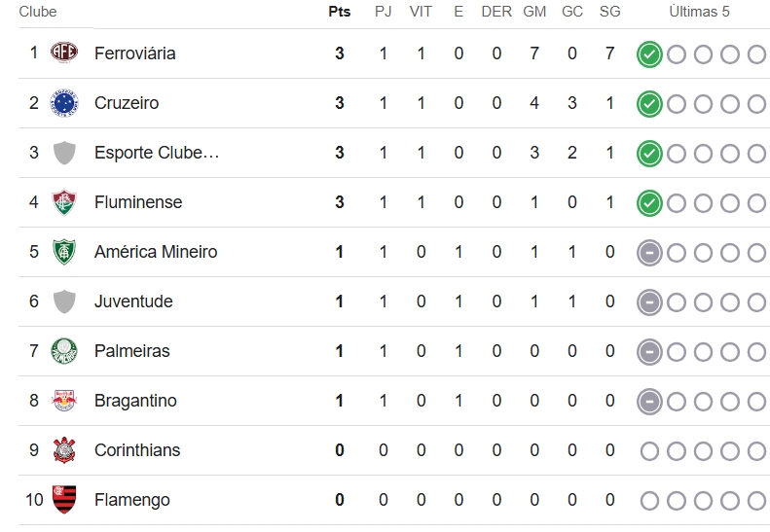Click the Juventude gray placeholder shield
This screenshot has width=770, height=532.
point(64,301)
